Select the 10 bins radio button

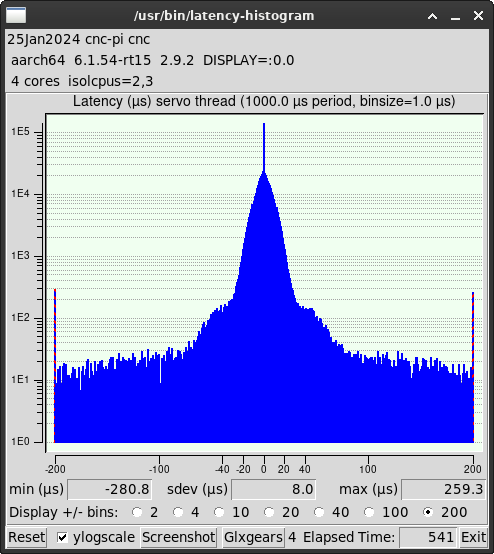coord(219,512)
